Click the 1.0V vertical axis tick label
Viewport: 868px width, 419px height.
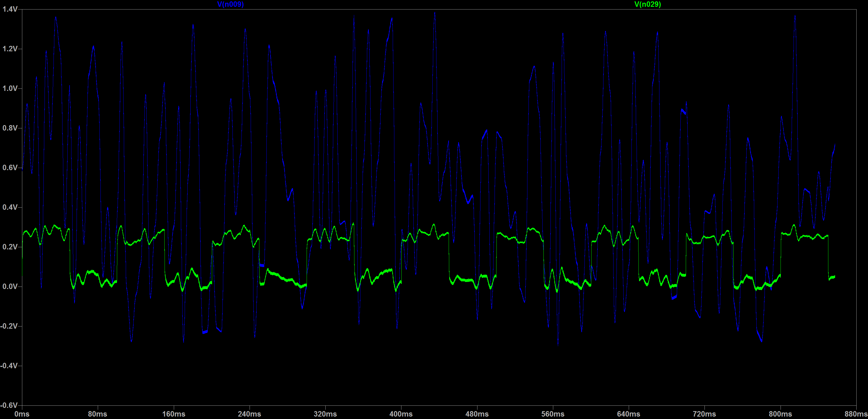tap(10, 88)
